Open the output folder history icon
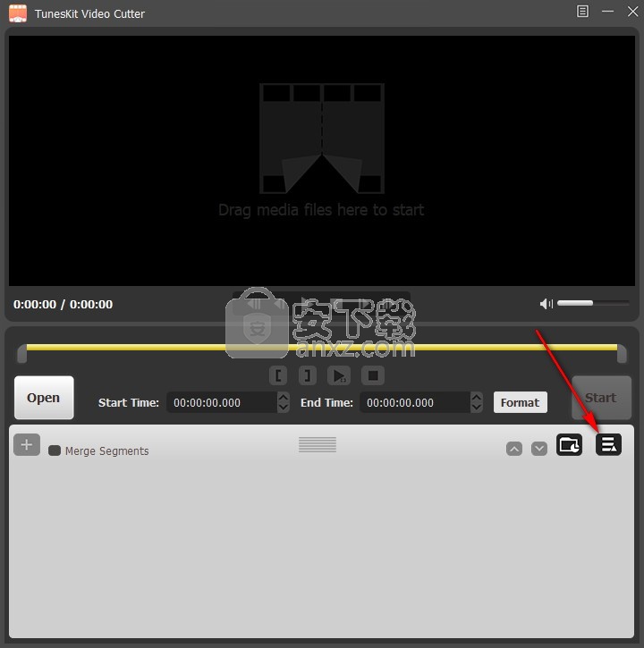 [x=569, y=445]
